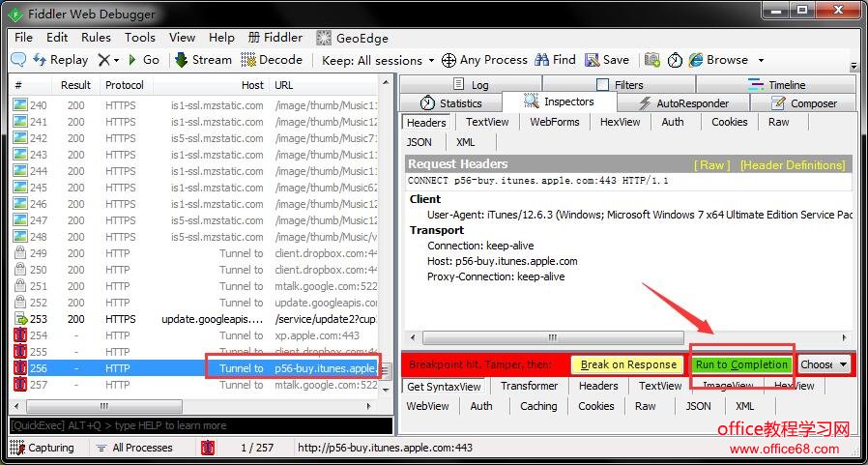Click the breakpoint icon of session 254

[20, 334]
